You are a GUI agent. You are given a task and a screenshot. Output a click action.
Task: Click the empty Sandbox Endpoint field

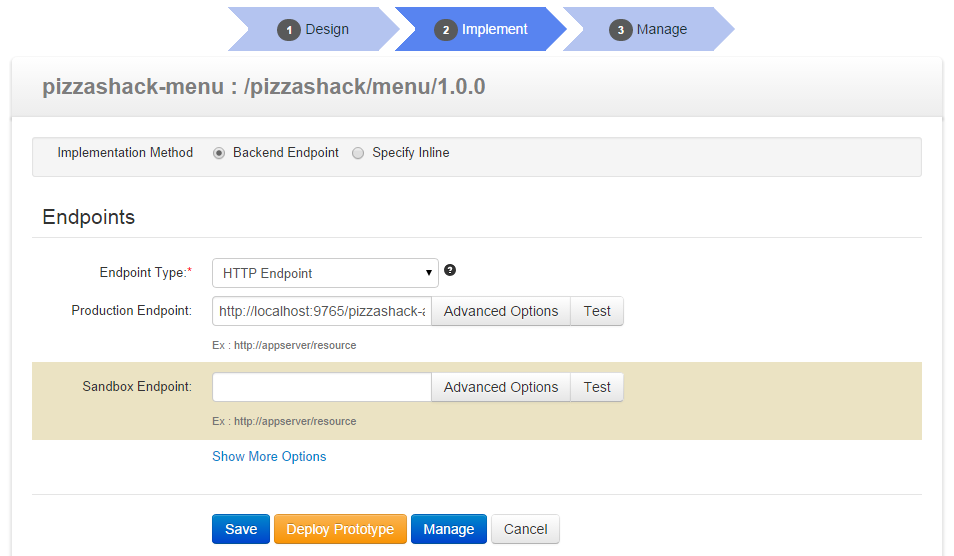[321, 387]
